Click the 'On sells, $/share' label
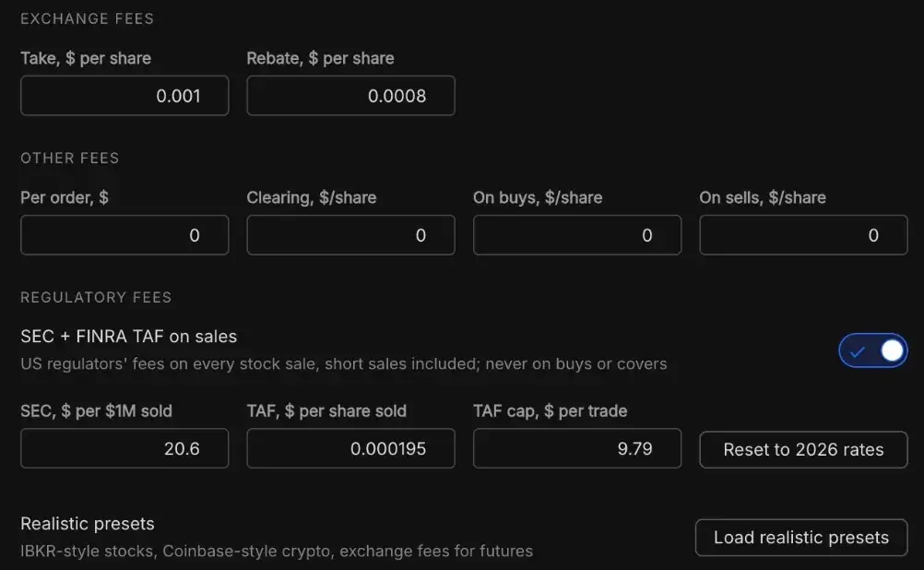 click(x=763, y=197)
